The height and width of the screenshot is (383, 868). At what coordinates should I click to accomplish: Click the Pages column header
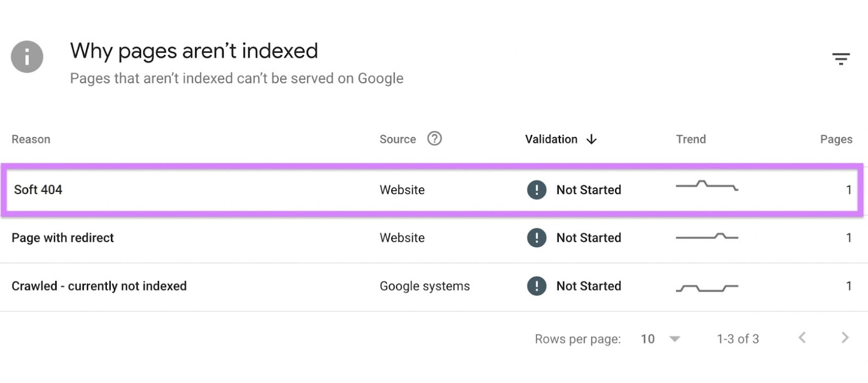click(x=836, y=139)
